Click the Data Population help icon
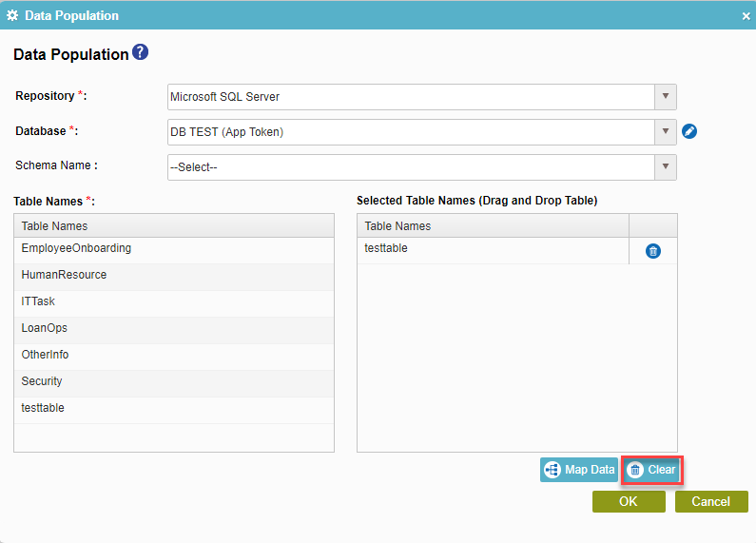 pos(141,53)
